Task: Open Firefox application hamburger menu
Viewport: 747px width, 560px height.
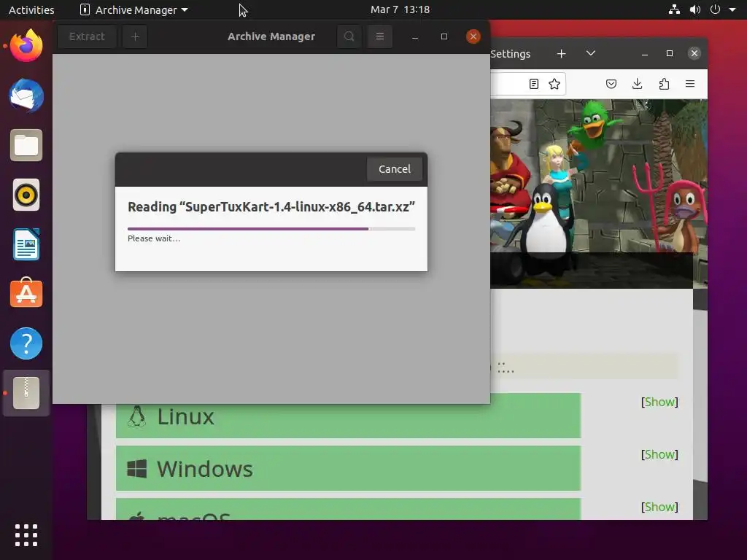Action: 690,85
